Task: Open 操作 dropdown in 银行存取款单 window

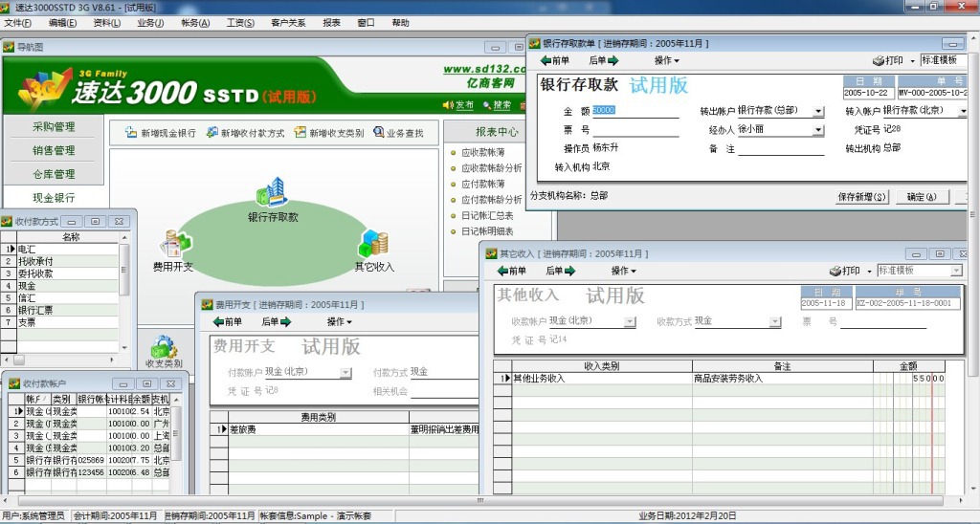Action: (666, 60)
